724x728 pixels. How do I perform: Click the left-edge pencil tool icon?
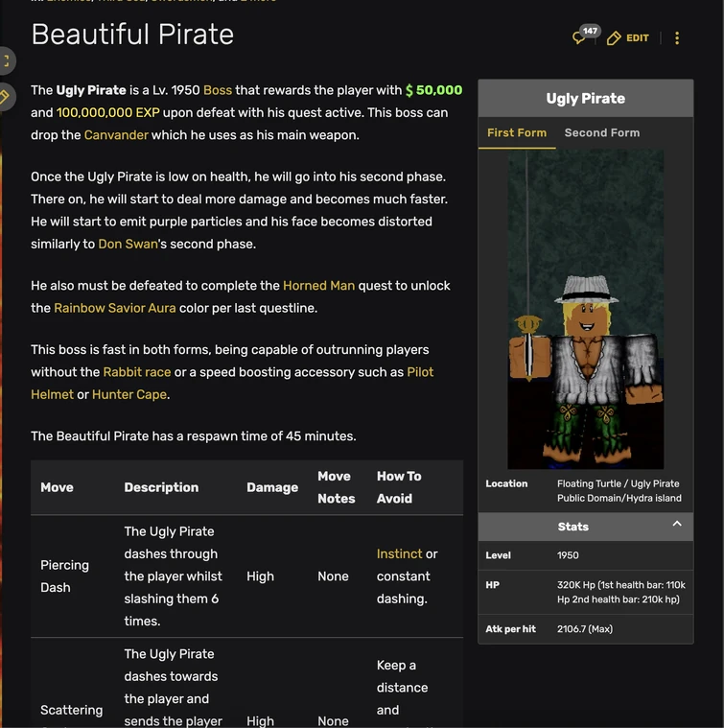[6, 96]
